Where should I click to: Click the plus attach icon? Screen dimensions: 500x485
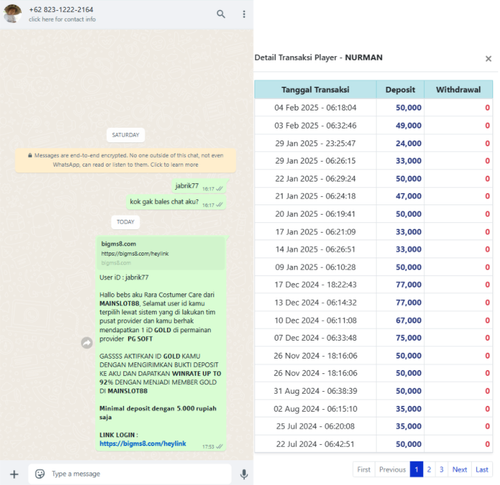(14, 474)
